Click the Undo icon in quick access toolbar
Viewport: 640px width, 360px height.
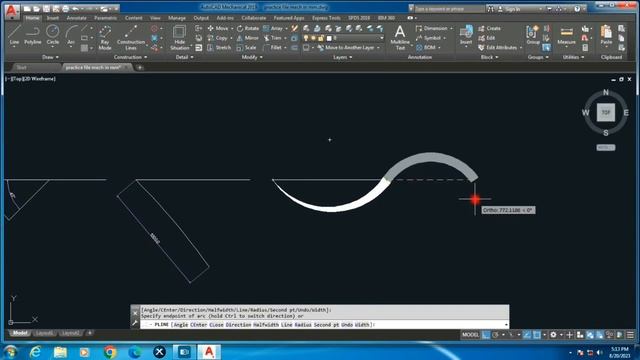point(75,8)
